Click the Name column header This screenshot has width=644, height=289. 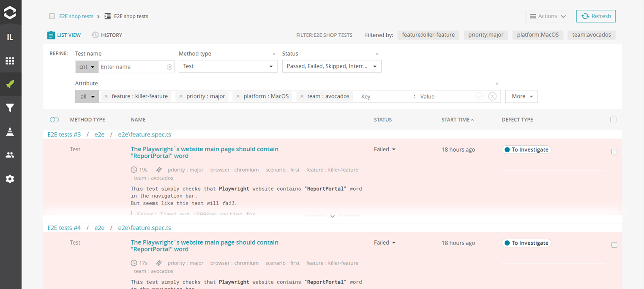click(x=138, y=120)
